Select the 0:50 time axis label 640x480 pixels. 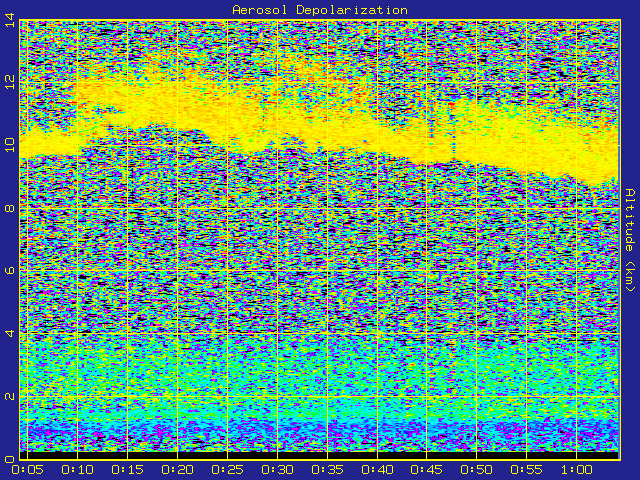(477, 469)
